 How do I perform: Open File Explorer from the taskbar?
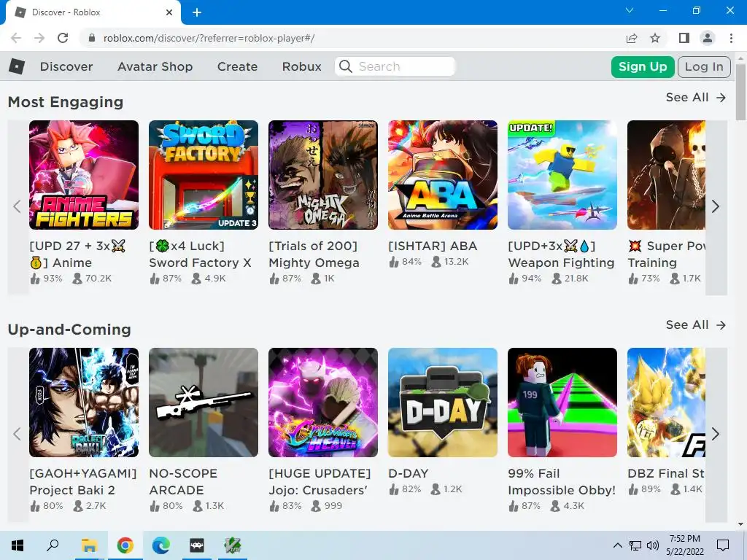89,545
